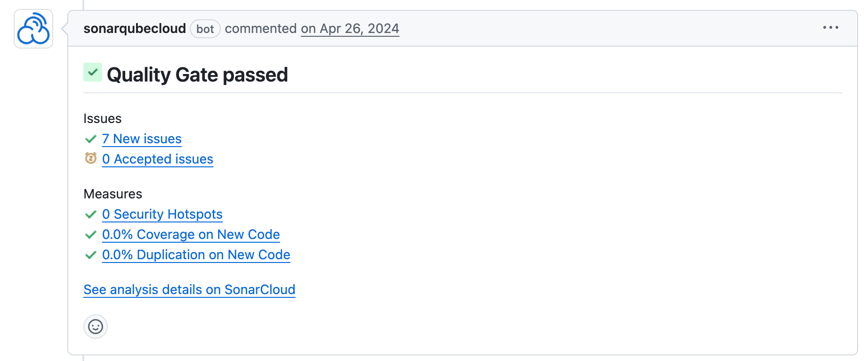Open the Apr 26, 2024 comment timestamp link

[350, 29]
